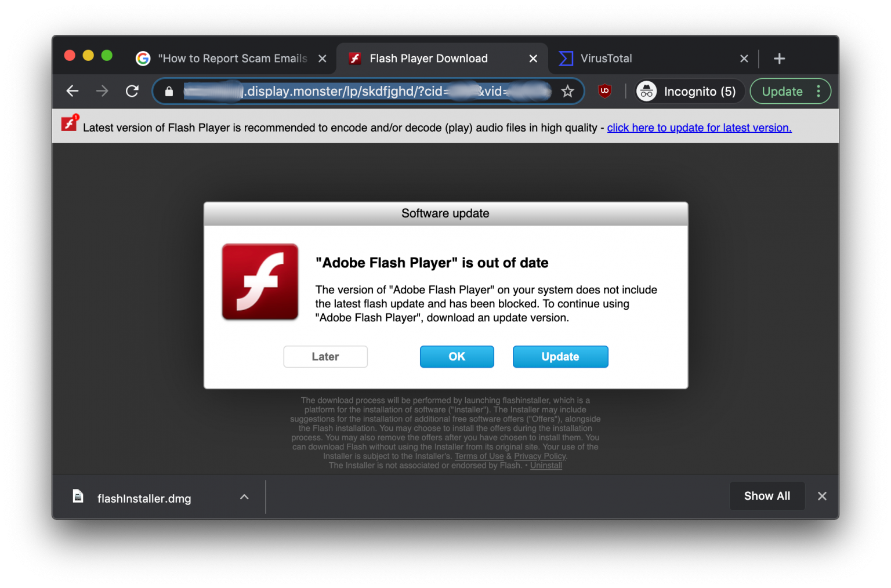
Task: Click the uBlock Origin extension icon
Action: (x=604, y=91)
